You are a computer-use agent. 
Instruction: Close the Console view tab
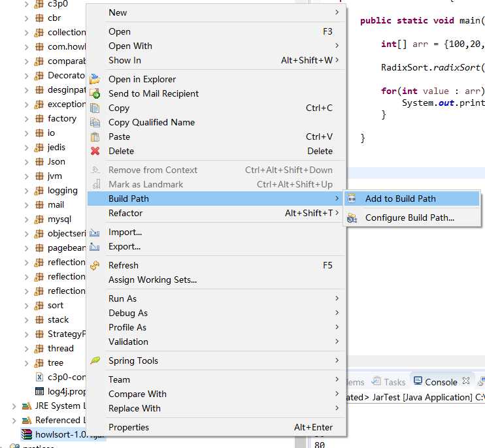466,381
